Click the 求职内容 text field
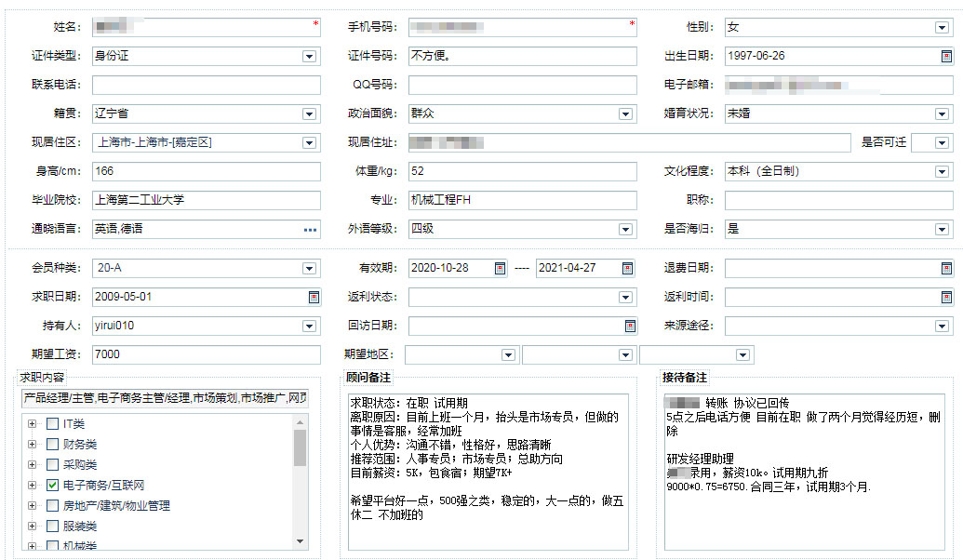Image resolution: width=963 pixels, height=560 pixels. point(165,398)
